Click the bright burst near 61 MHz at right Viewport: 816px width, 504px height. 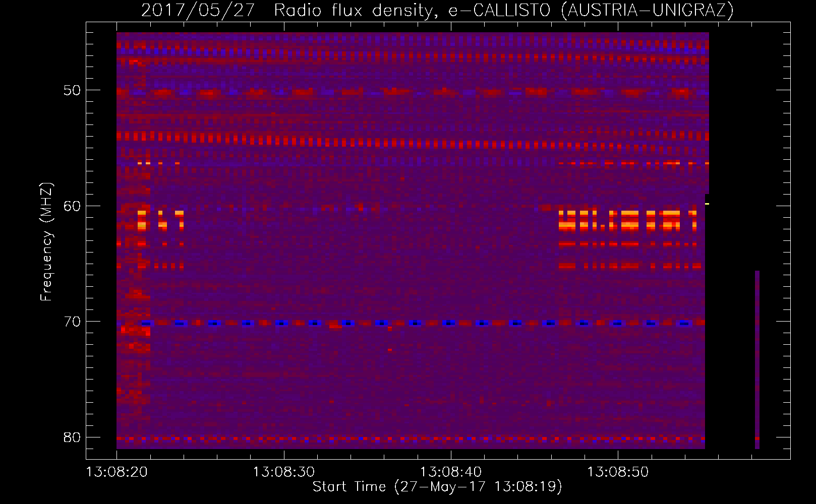click(x=628, y=221)
